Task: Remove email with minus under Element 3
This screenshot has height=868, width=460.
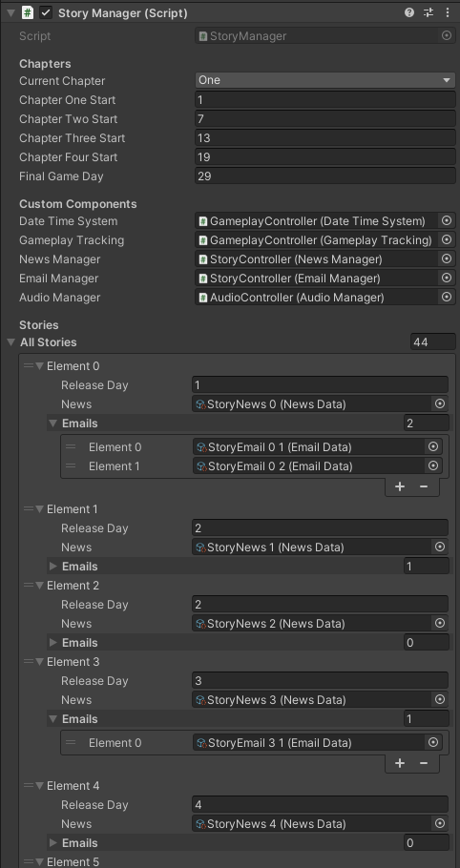Action: click(424, 763)
